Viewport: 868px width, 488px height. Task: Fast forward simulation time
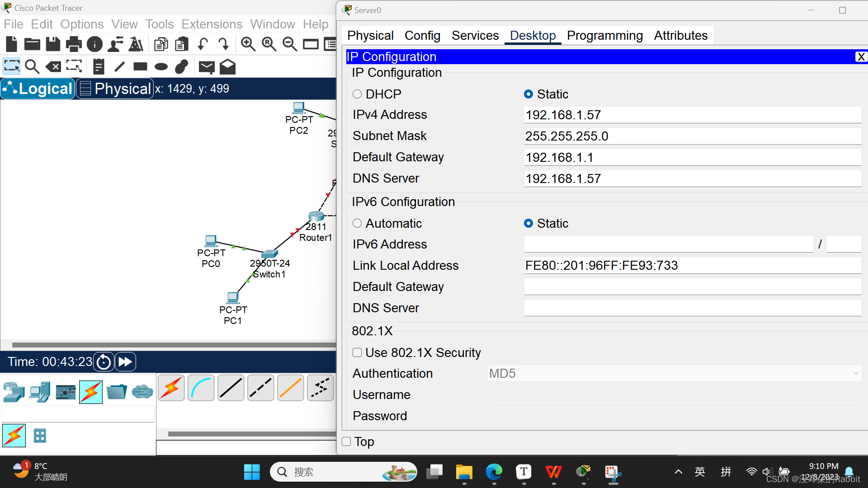pyautogui.click(x=125, y=362)
